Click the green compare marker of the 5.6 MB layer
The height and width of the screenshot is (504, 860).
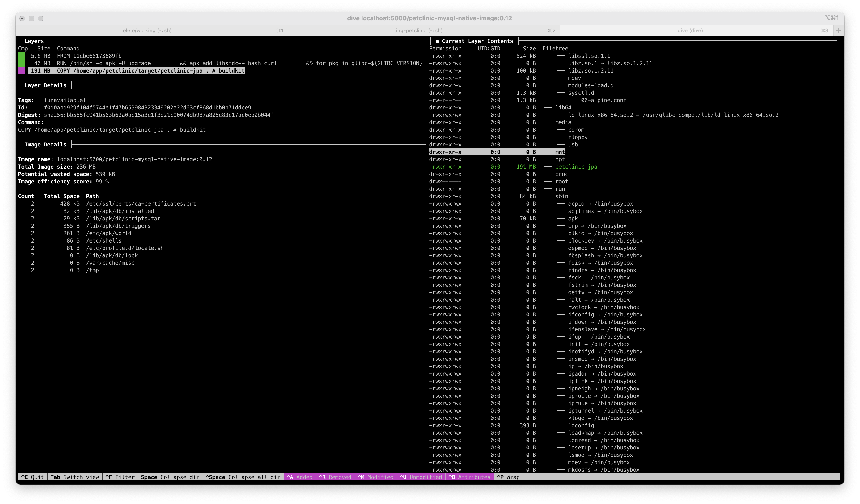pos(21,56)
